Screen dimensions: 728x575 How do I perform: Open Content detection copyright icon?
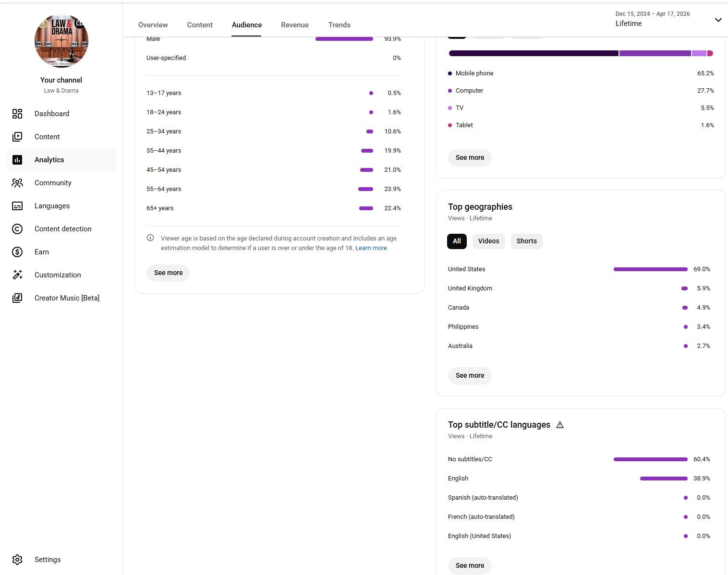[17, 229]
